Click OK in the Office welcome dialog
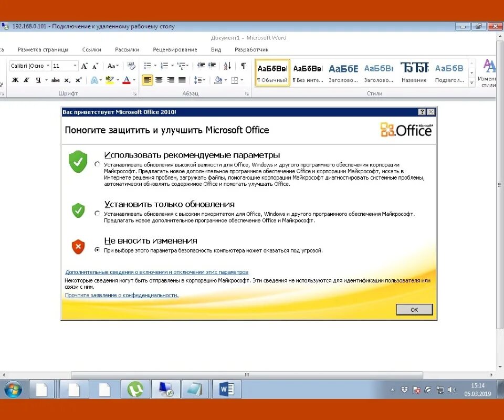 (414, 309)
